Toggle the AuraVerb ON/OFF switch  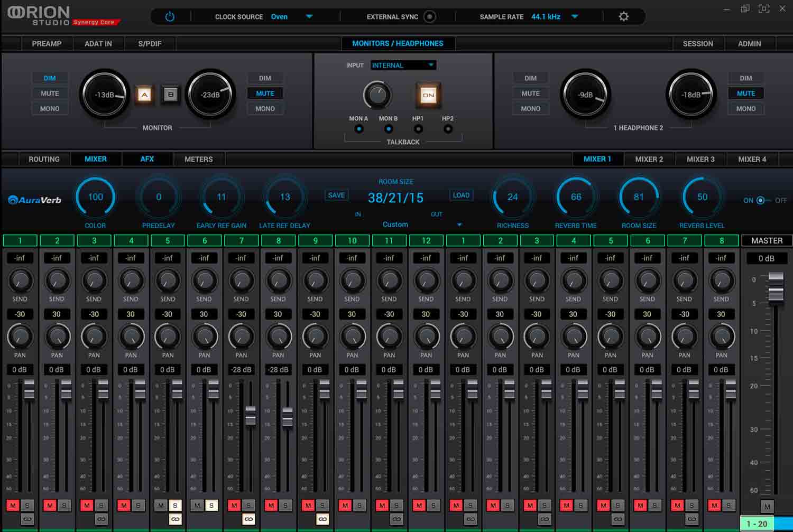point(761,200)
